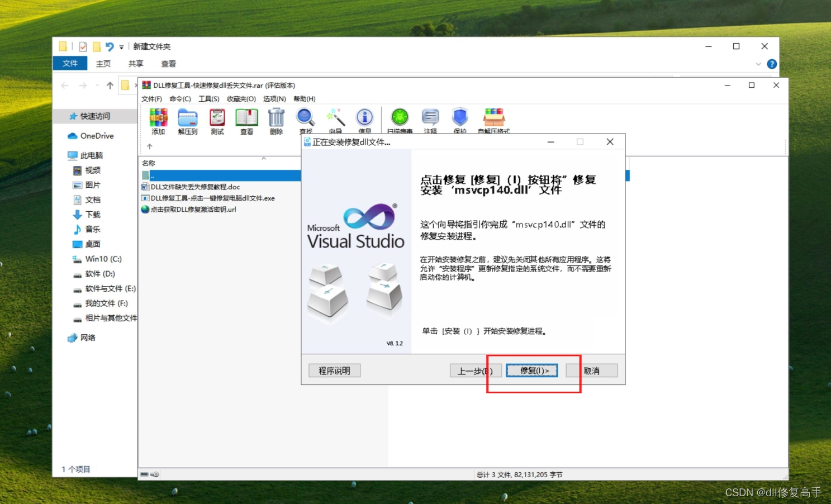The image size is (831, 504).
Task: Click the View (查看) book icon
Action: click(x=246, y=118)
